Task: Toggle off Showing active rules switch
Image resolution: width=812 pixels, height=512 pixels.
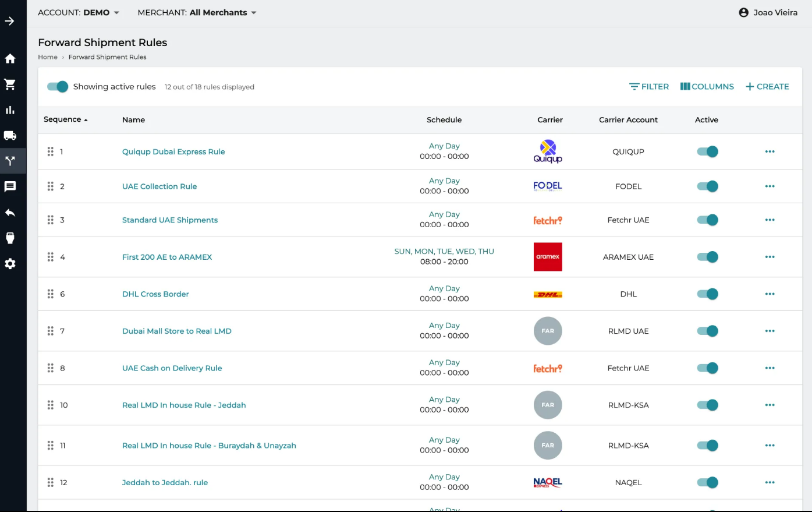Action: (58, 87)
